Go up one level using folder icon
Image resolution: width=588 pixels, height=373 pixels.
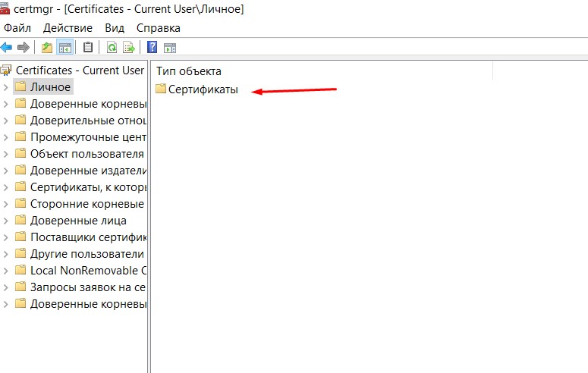point(47,47)
